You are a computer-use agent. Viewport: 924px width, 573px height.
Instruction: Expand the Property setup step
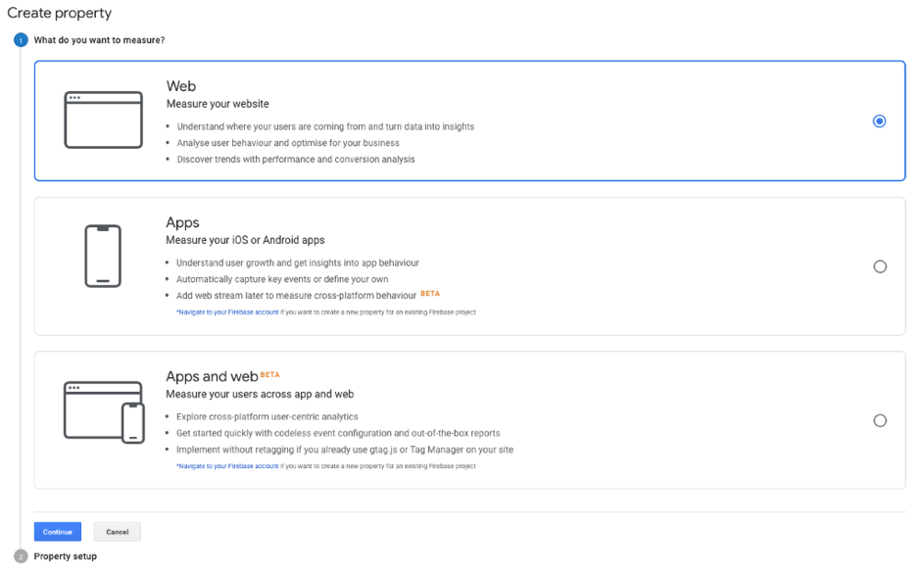pos(66,556)
